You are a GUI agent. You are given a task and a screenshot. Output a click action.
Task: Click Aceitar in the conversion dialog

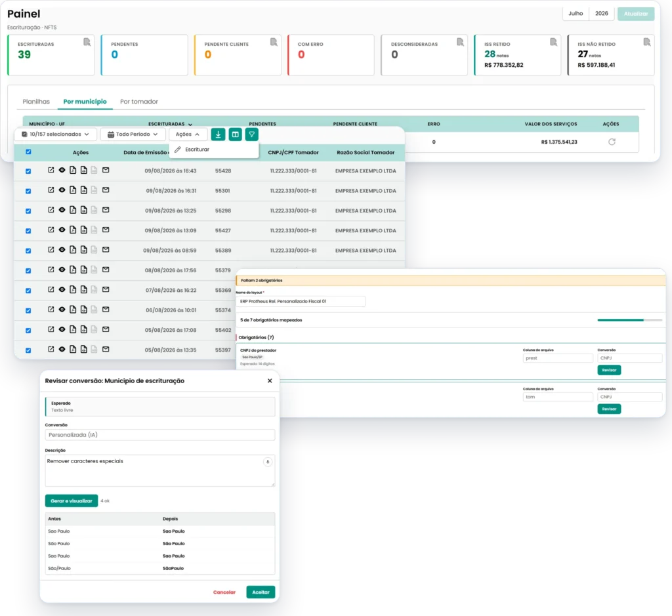(x=261, y=592)
